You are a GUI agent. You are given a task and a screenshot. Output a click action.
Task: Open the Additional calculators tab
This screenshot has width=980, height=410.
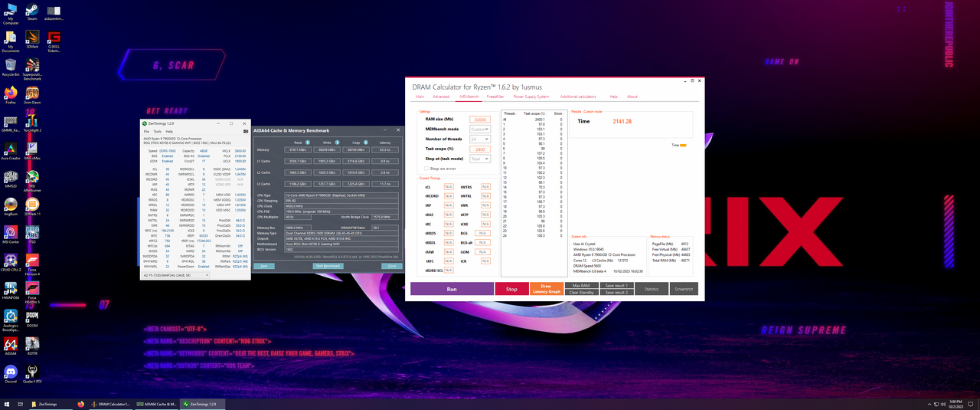click(x=578, y=97)
